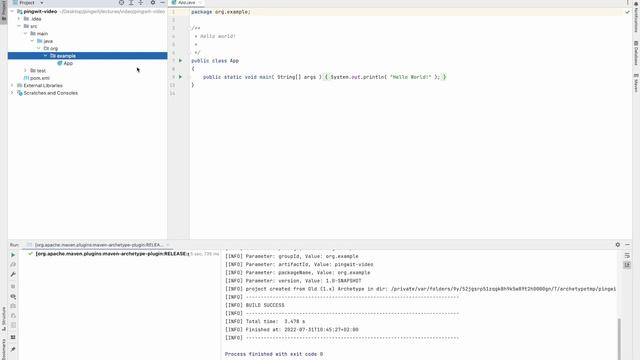The width and height of the screenshot is (640, 360).
Task: Open Project panel settings gear
Action: click(153, 2)
